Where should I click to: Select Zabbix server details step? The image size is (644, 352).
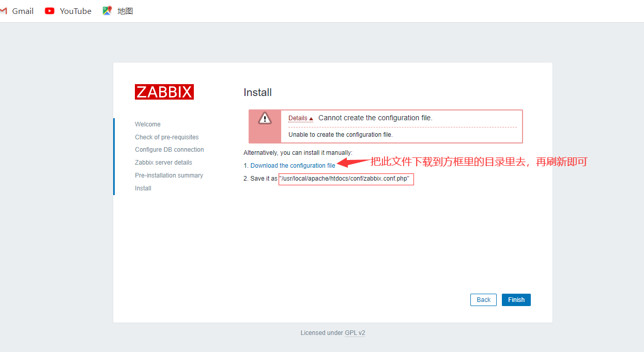point(163,163)
